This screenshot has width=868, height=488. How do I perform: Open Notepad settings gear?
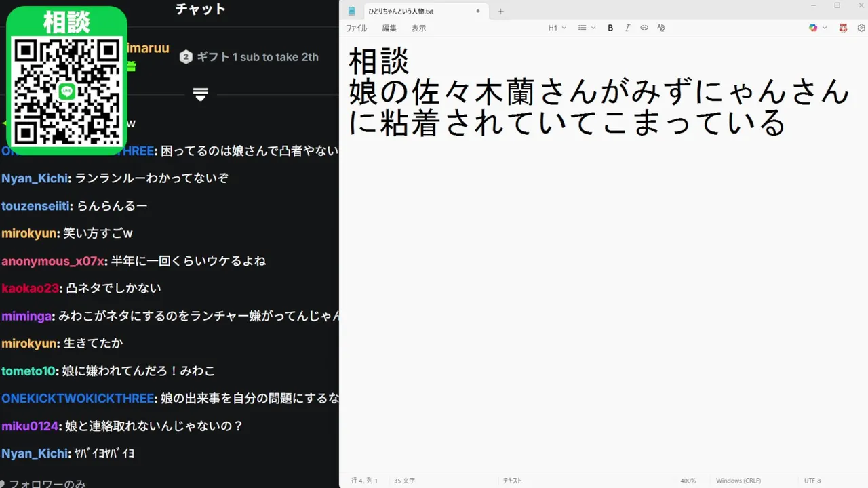pos(861,28)
